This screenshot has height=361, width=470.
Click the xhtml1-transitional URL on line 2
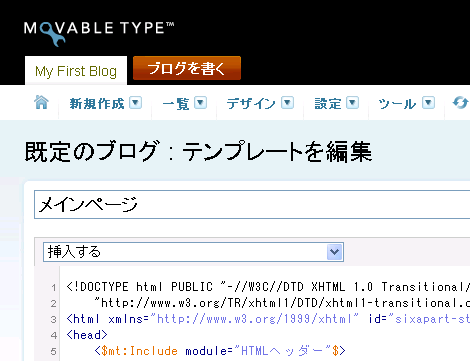[x=282, y=303]
